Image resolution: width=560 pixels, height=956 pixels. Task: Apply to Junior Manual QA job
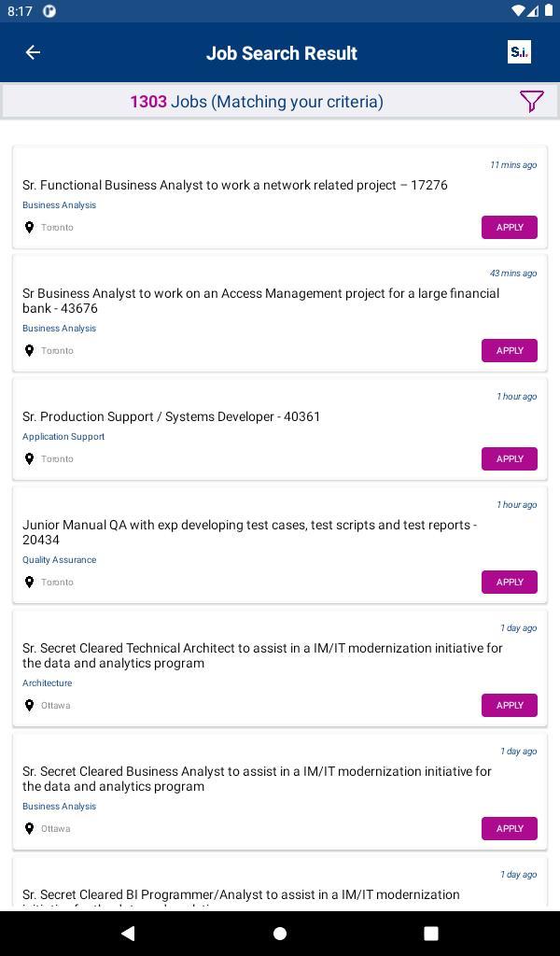[509, 583]
